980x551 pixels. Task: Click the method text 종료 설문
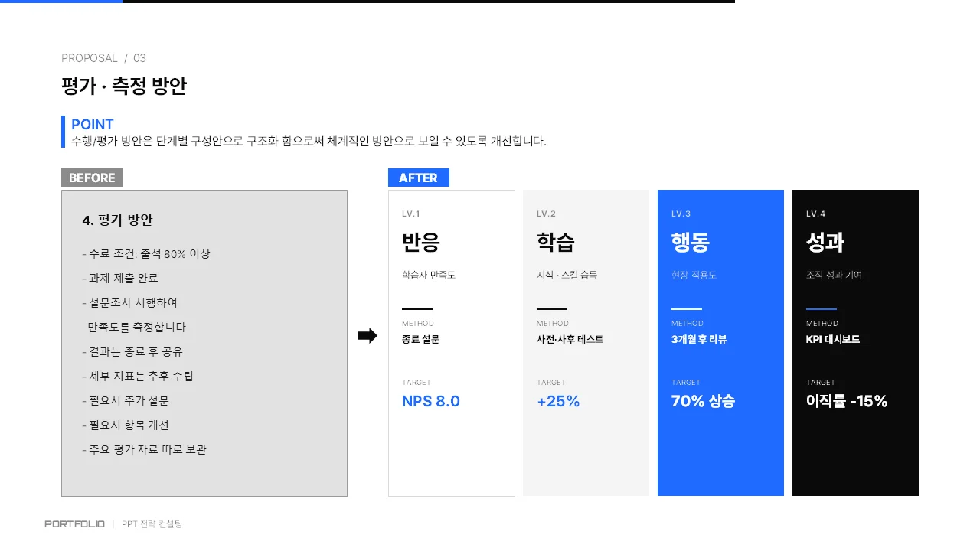tap(420, 339)
